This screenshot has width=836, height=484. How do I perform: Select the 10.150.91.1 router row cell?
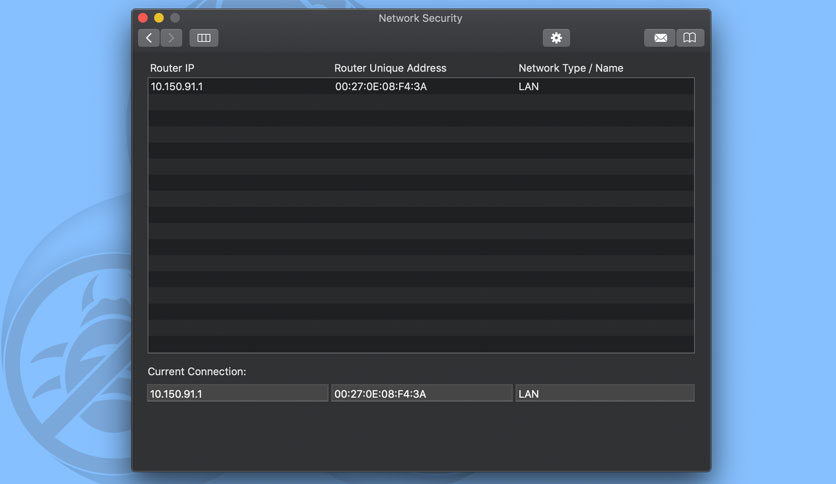(x=176, y=86)
